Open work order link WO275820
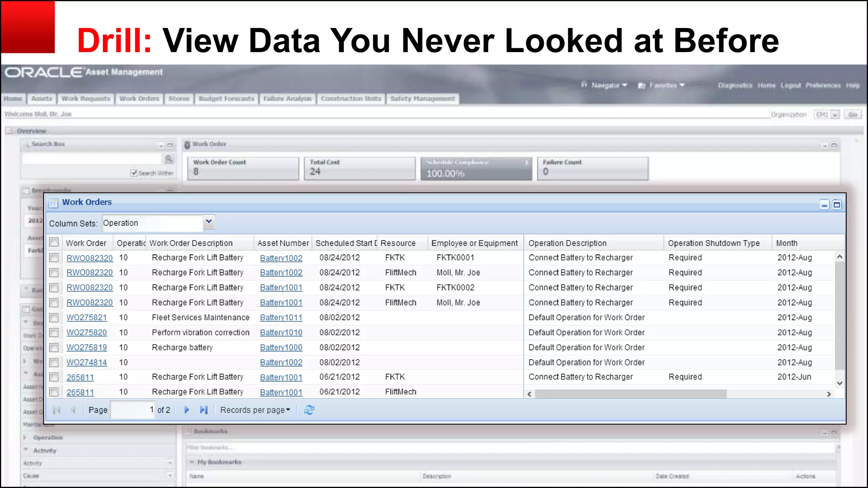Image resolution: width=868 pixels, height=488 pixels. tap(86, 333)
